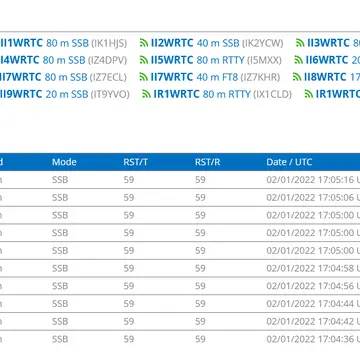Viewport: 360px width, 360px height.
Task: Open II7WRTC 80 m SSB station link
Action: pyautogui.click(x=44, y=77)
